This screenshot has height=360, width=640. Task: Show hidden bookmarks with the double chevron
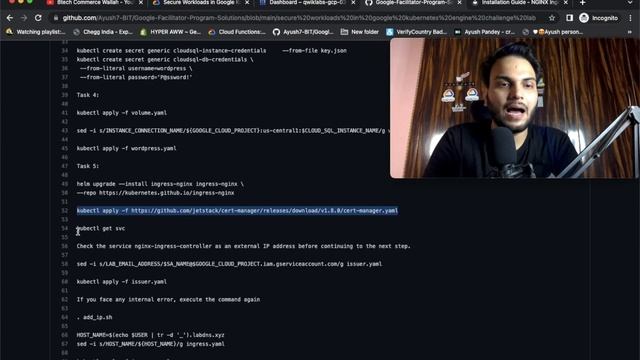tap(630, 32)
